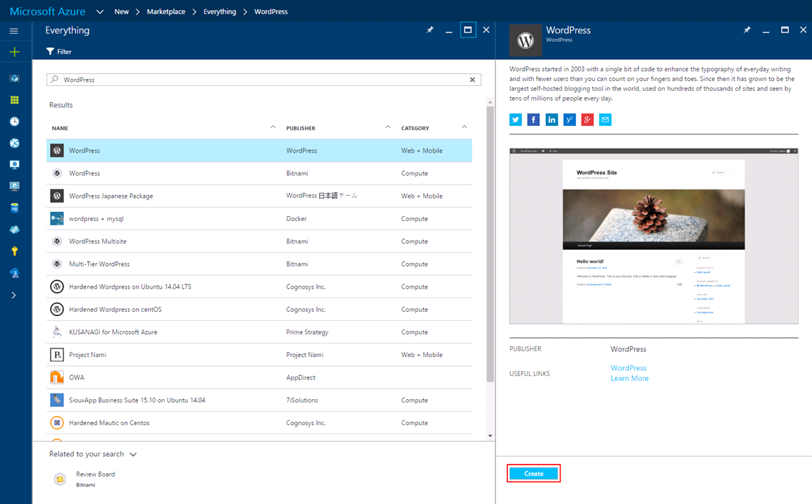Select Hardened Wordpress on Ubuntu 14.04 LTS

259,286
